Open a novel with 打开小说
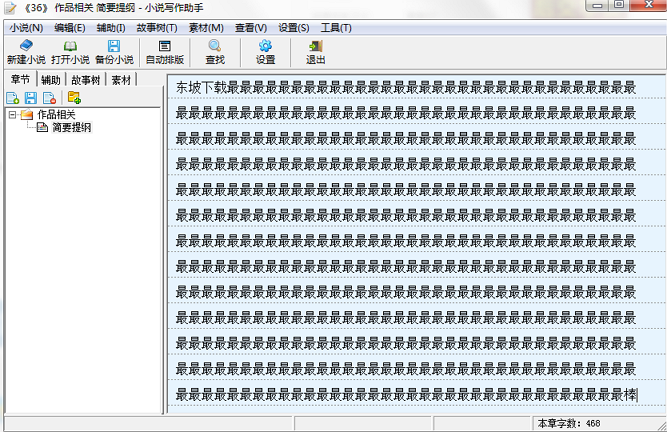 (70, 52)
